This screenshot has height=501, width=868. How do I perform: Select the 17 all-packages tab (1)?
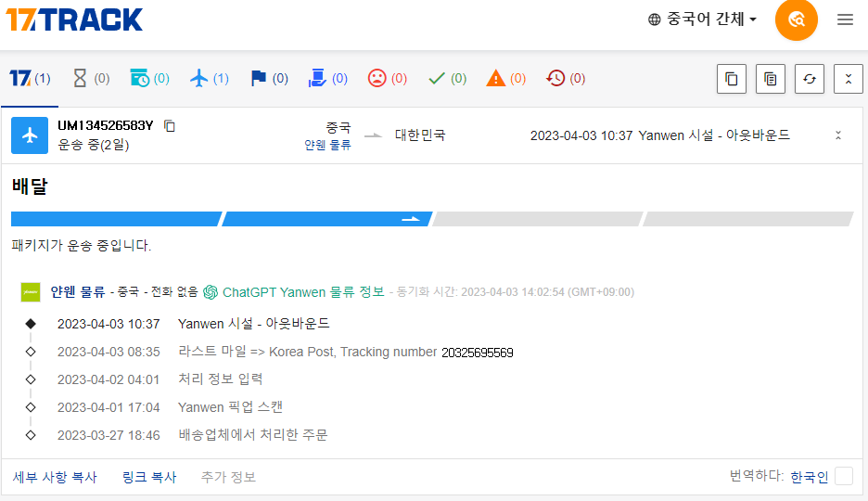click(x=30, y=79)
